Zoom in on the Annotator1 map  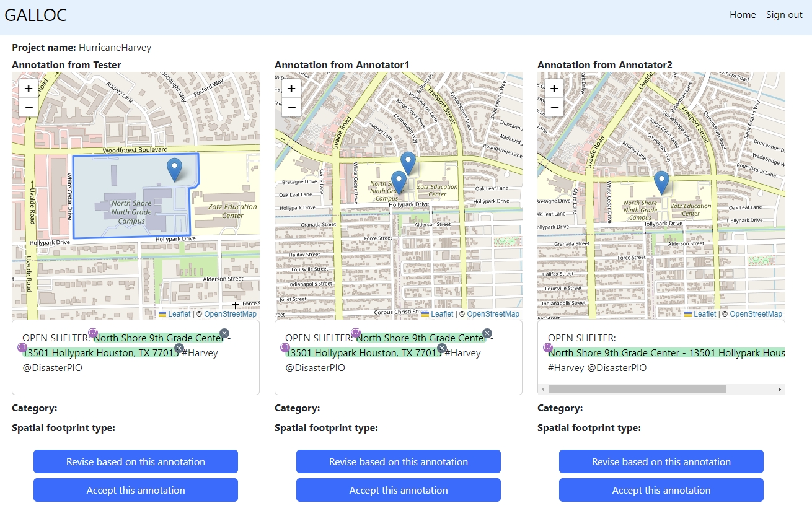tap(291, 89)
